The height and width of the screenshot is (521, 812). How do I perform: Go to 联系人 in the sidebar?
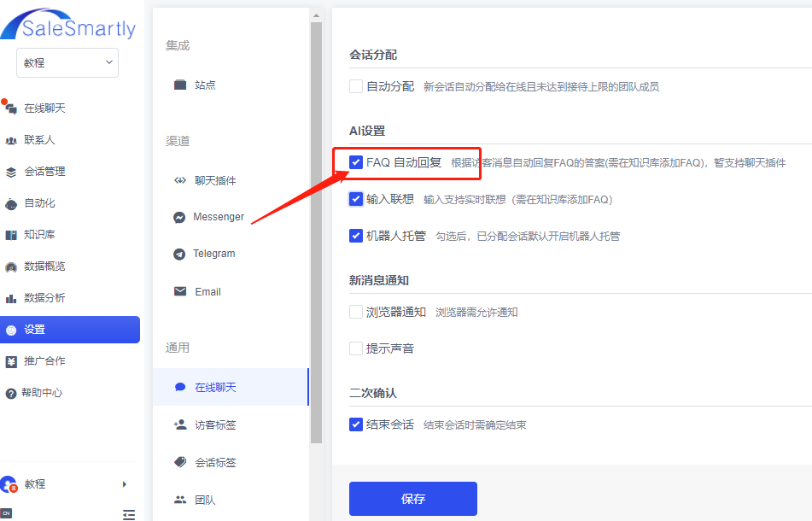coord(70,140)
